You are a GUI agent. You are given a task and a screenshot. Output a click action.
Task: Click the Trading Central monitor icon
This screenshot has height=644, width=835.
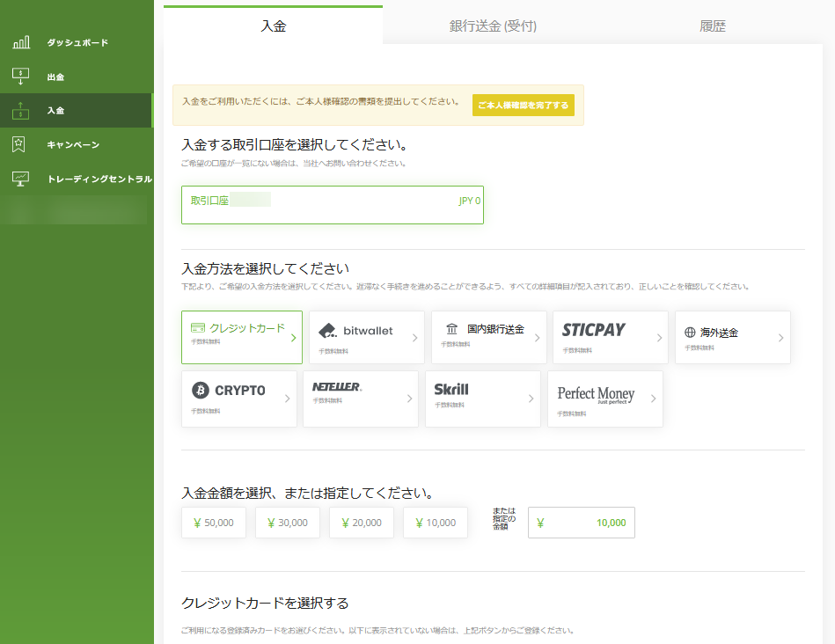click(x=21, y=179)
